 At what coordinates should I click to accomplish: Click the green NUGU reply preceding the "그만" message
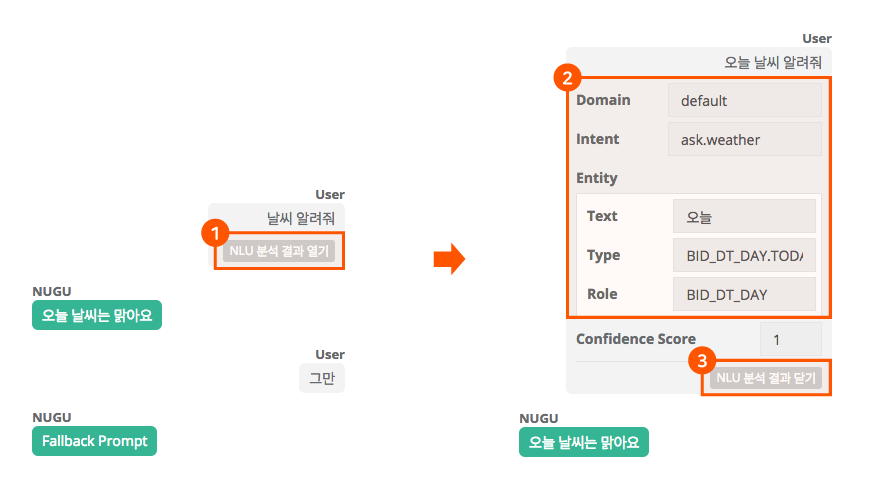(x=97, y=316)
